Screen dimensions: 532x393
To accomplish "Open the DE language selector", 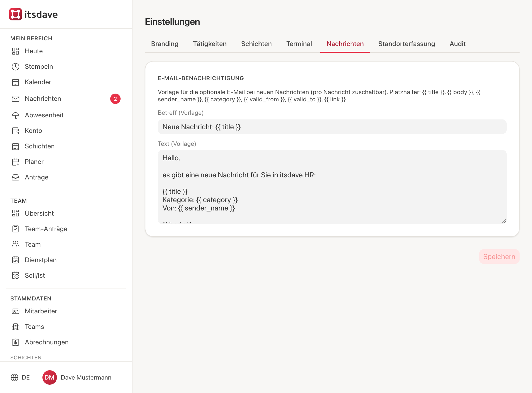I will pos(20,377).
